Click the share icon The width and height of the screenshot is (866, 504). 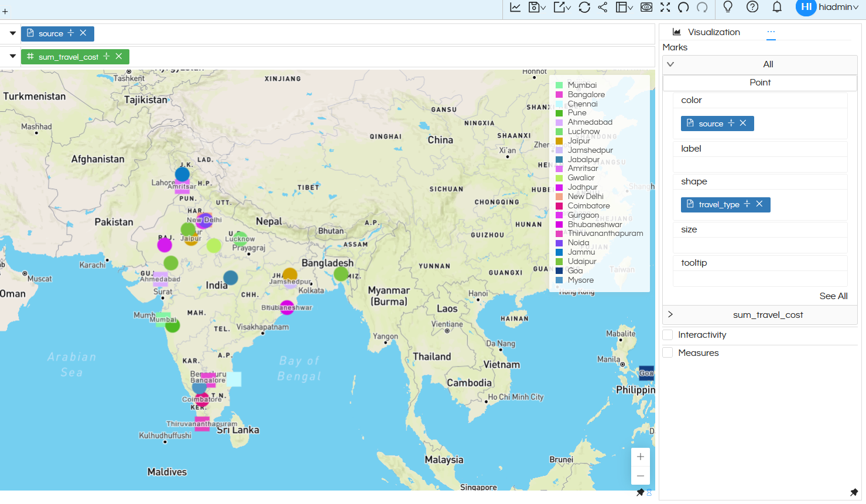coord(603,7)
